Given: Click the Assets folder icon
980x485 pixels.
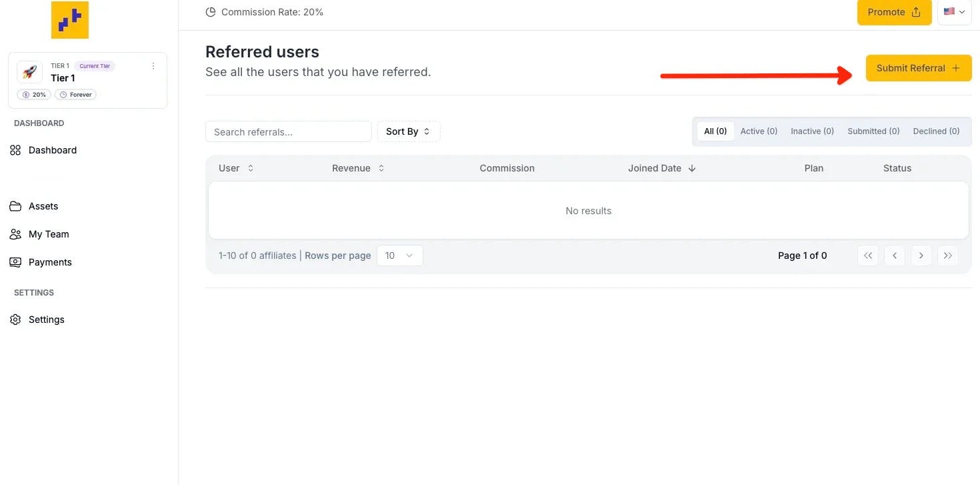Looking at the screenshot, I should pos(15,206).
